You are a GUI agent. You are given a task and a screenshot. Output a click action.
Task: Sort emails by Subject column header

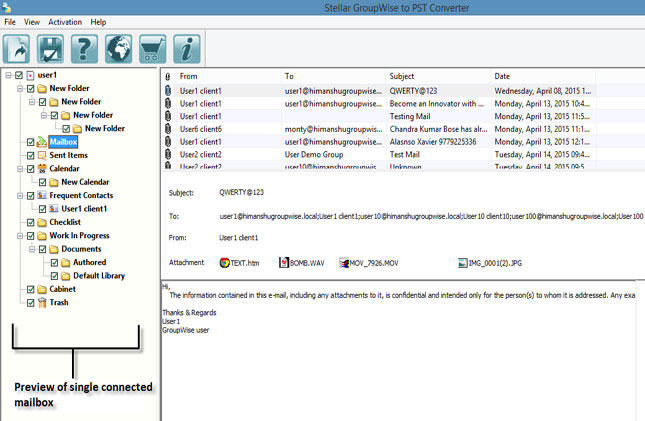438,77
